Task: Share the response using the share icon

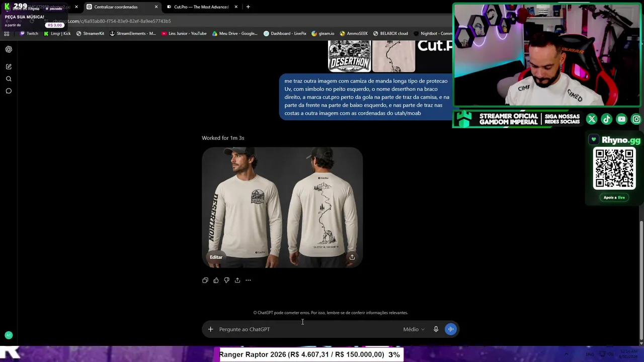Action: [x=237, y=280]
